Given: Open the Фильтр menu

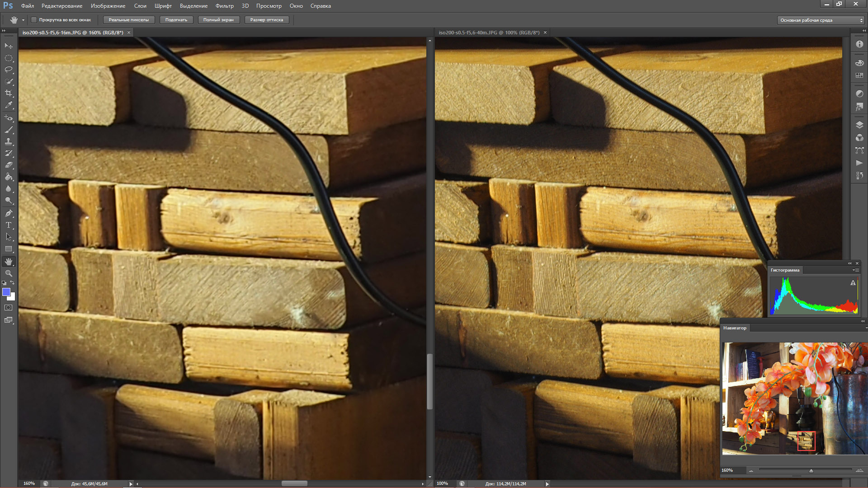Looking at the screenshot, I should (x=224, y=6).
